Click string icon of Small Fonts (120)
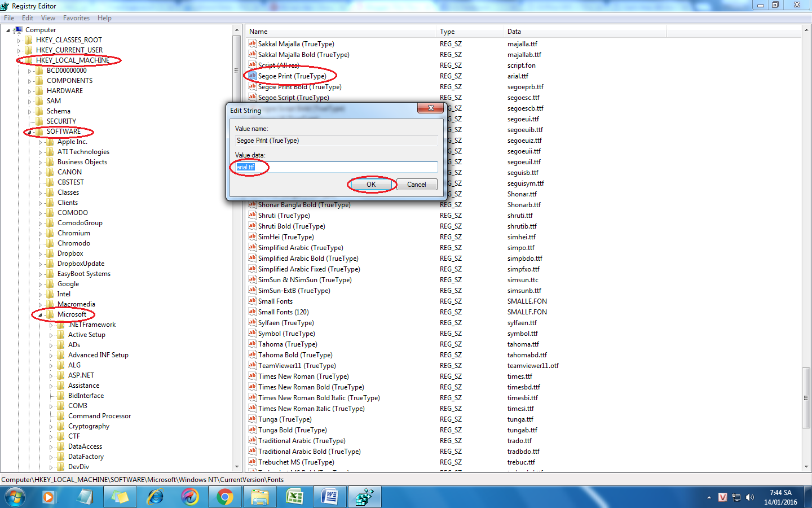The height and width of the screenshot is (508, 812). tap(253, 312)
